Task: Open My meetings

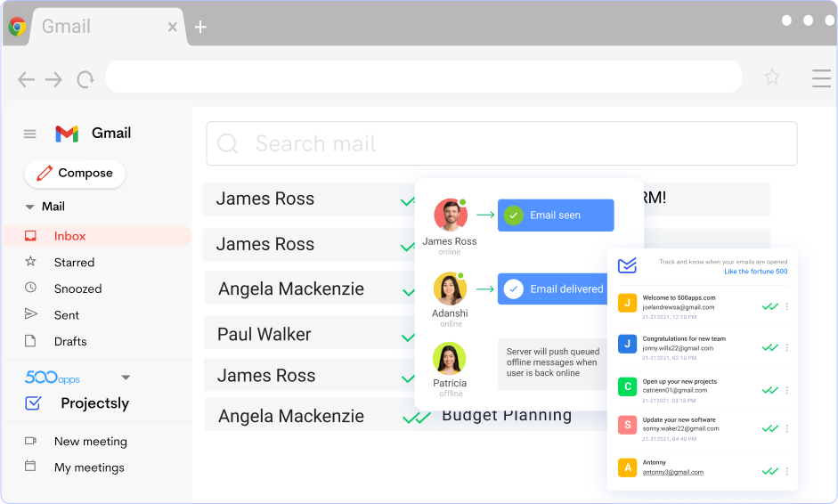Action: click(89, 467)
